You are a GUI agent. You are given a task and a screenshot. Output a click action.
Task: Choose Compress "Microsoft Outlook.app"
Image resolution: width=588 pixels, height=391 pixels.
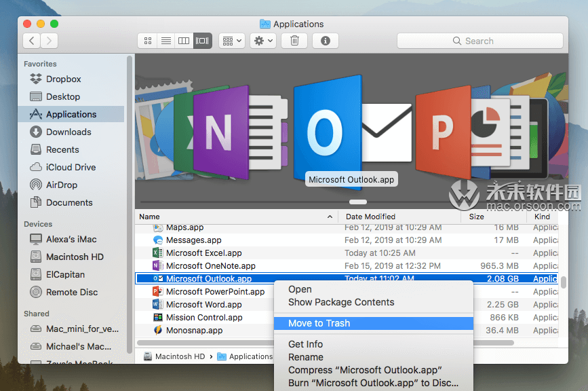click(x=374, y=370)
